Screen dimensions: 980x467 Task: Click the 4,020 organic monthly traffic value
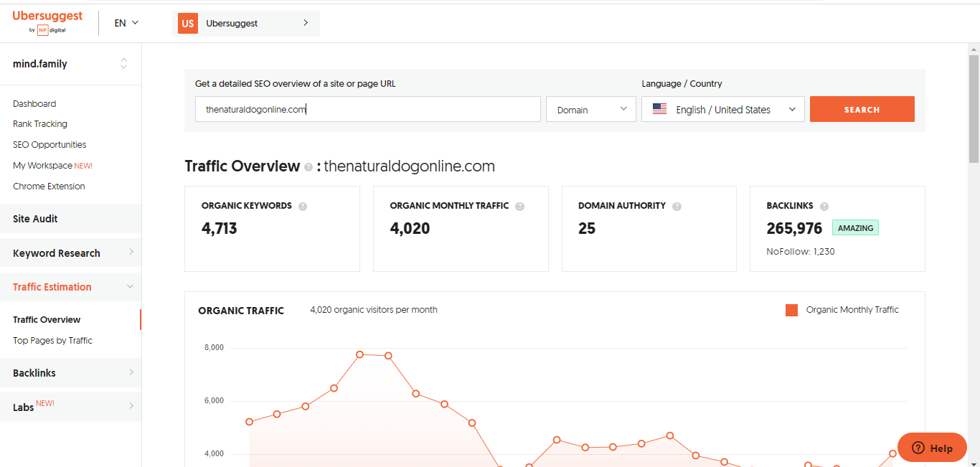click(x=410, y=229)
